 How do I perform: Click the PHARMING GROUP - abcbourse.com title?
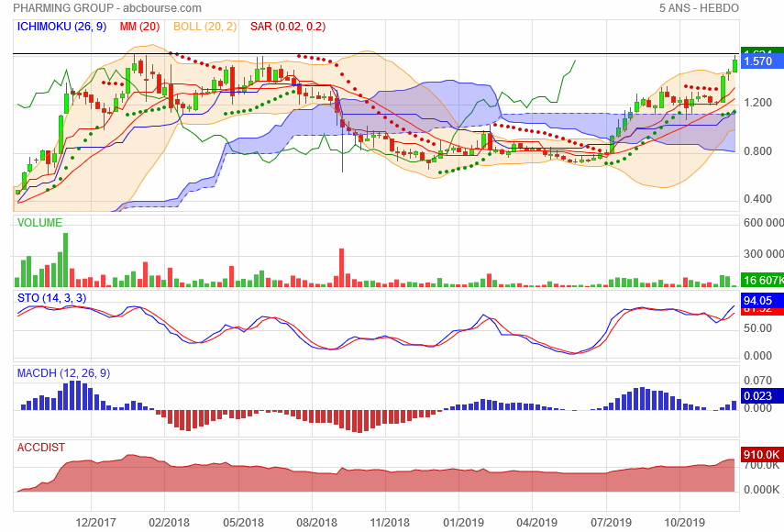pos(107,8)
